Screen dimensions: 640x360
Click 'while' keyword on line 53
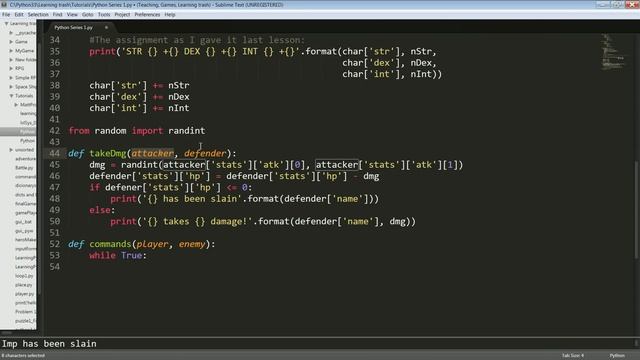pos(102,256)
